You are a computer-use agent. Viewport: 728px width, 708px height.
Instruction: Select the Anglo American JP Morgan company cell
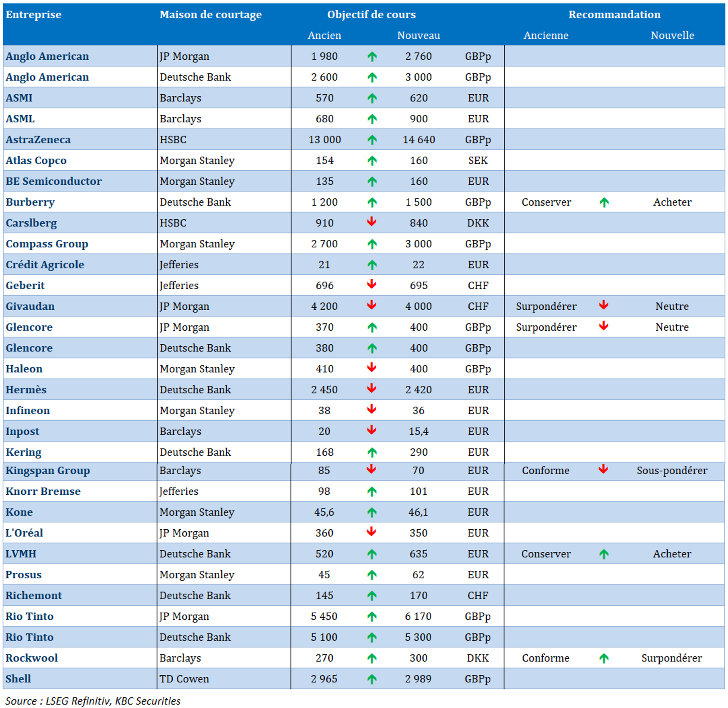[47, 56]
